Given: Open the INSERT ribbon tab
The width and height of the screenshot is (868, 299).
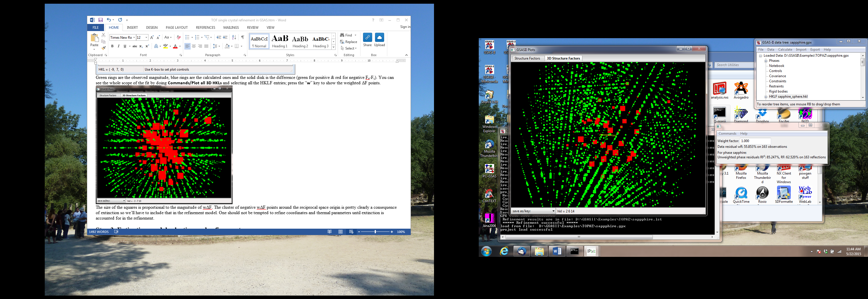Looking at the screenshot, I should (x=132, y=28).
